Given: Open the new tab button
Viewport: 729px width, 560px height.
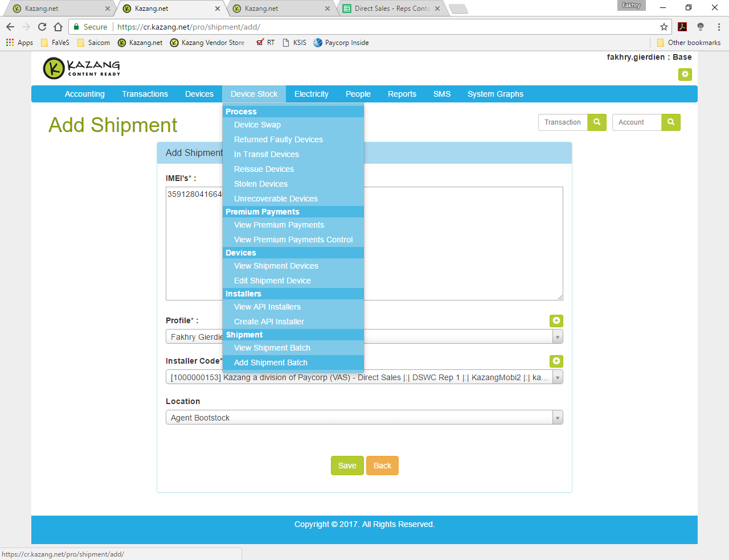Looking at the screenshot, I should click(x=458, y=9).
